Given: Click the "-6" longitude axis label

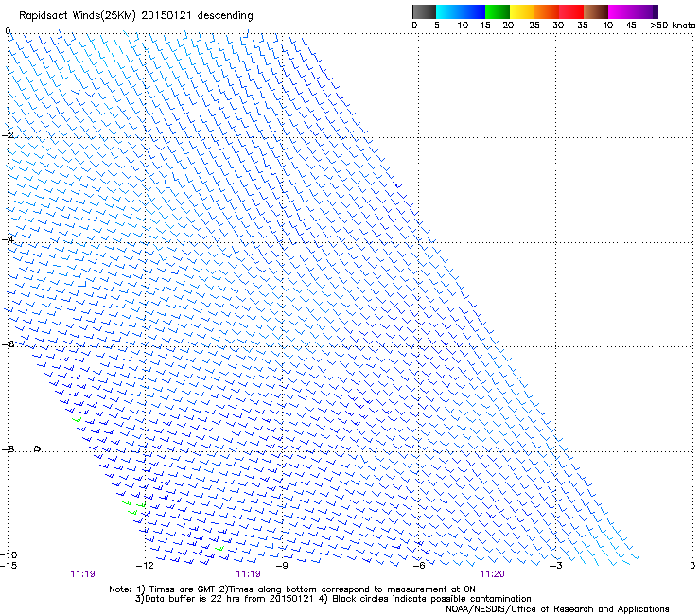Looking at the screenshot, I should [418, 566].
